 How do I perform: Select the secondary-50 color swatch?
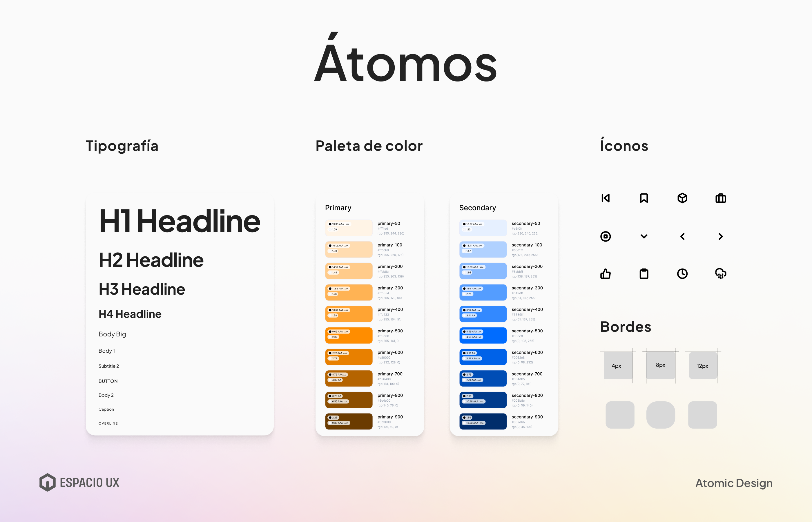[483, 228]
